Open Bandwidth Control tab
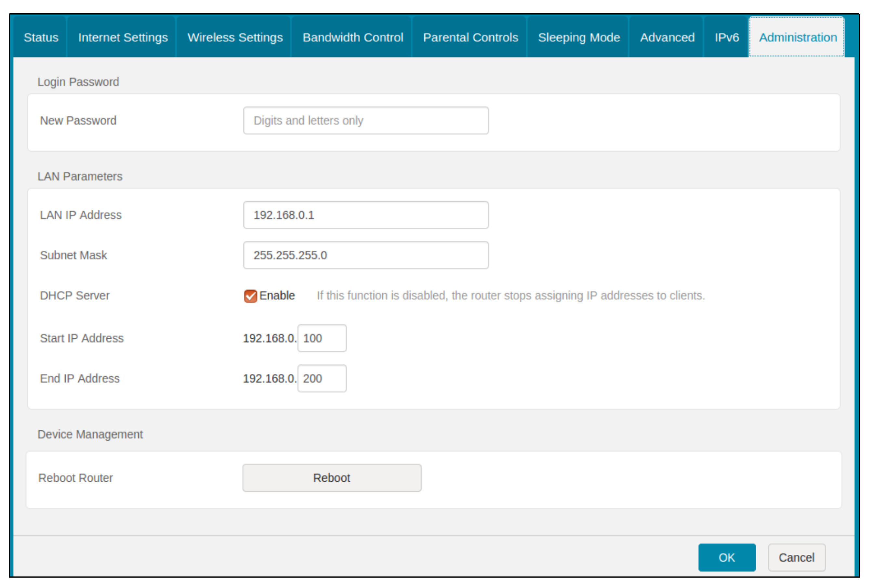The image size is (873, 588). (352, 37)
